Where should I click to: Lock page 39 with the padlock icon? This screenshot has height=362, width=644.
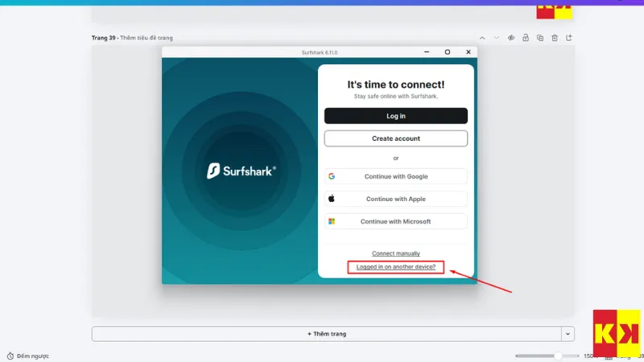[526, 38]
